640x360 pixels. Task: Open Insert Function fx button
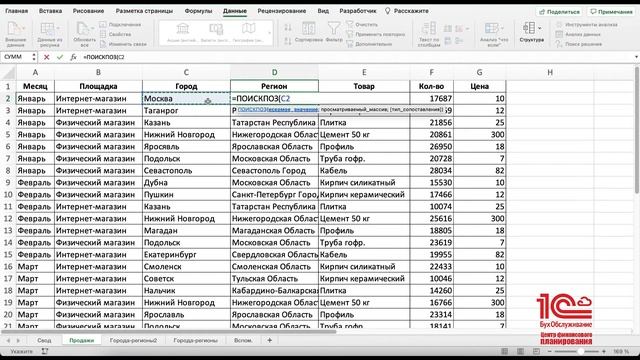pos(73,57)
